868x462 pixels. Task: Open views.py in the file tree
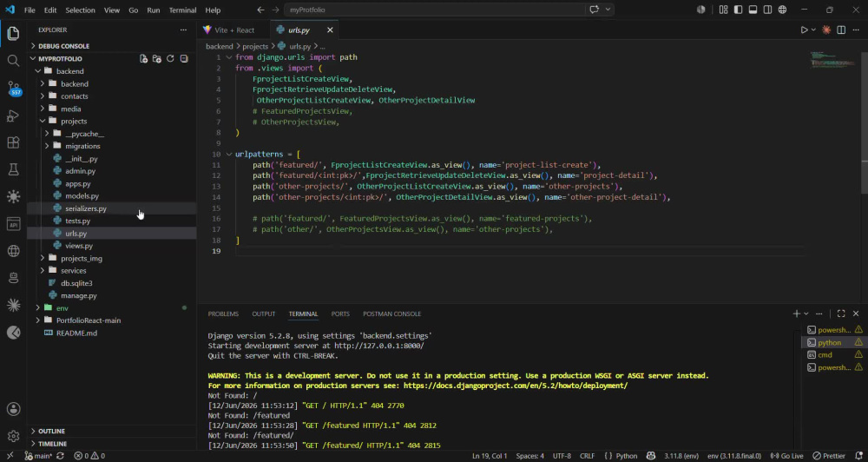click(x=79, y=246)
